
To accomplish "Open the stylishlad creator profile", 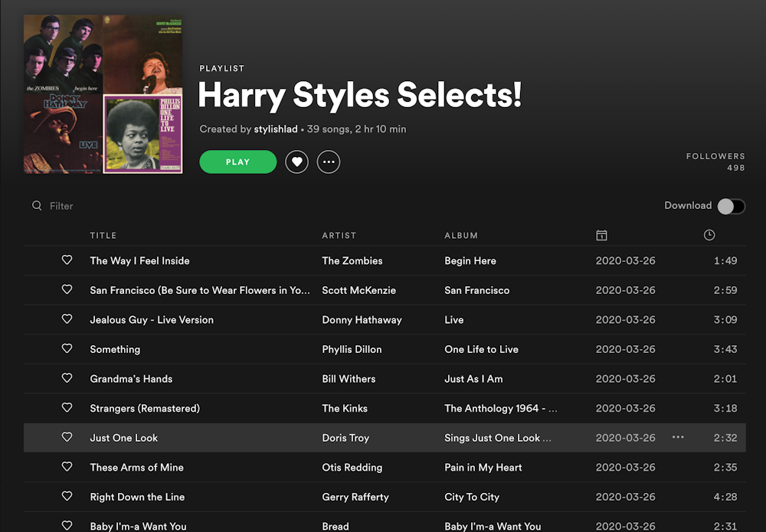I will tap(276, 129).
